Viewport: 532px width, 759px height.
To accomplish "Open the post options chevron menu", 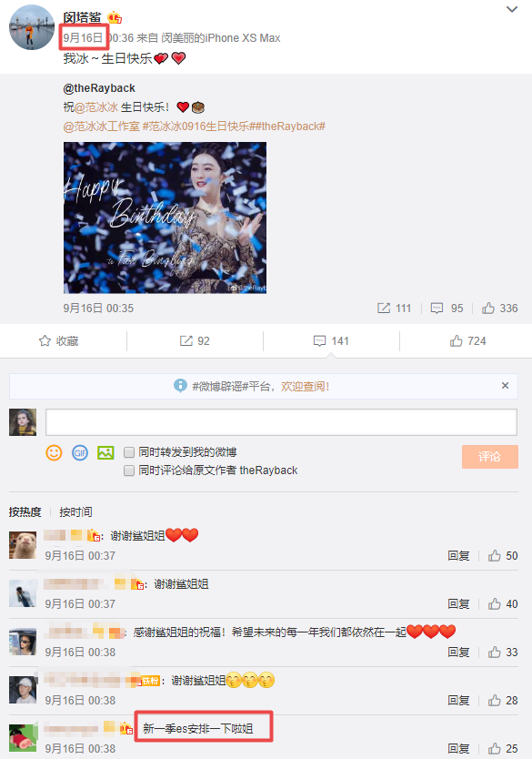I will (x=512, y=9).
